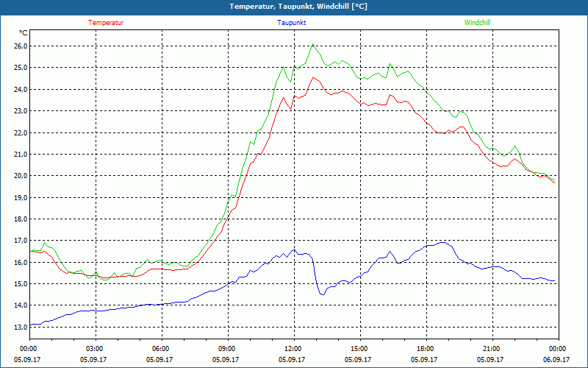Image resolution: width=588 pixels, height=368 pixels.
Task: Click the 15,0 y-axis value
Action: click(x=21, y=283)
